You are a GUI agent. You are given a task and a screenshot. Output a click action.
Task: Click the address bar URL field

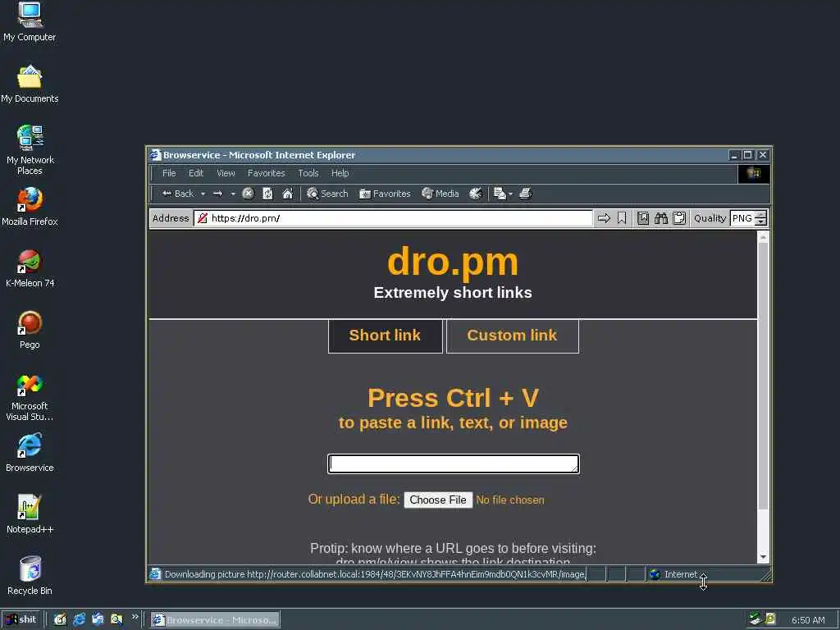(393, 218)
